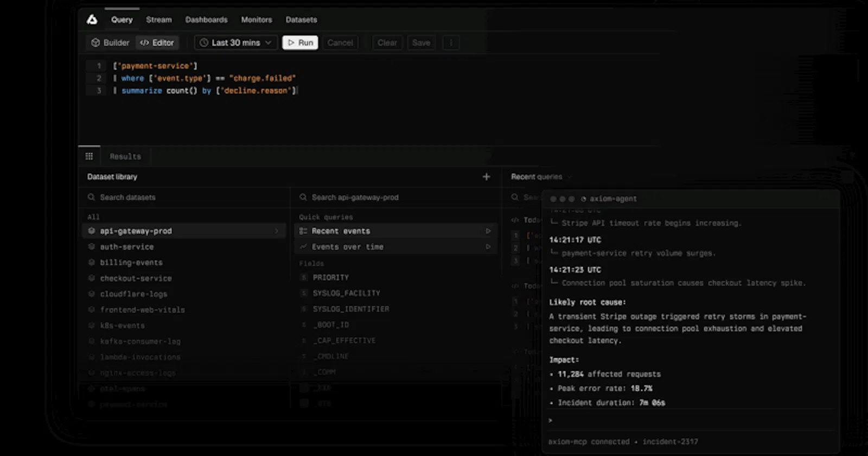Select the auth-service dataset
The height and width of the screenshot is (456, 868).
[x=183, y=246]
